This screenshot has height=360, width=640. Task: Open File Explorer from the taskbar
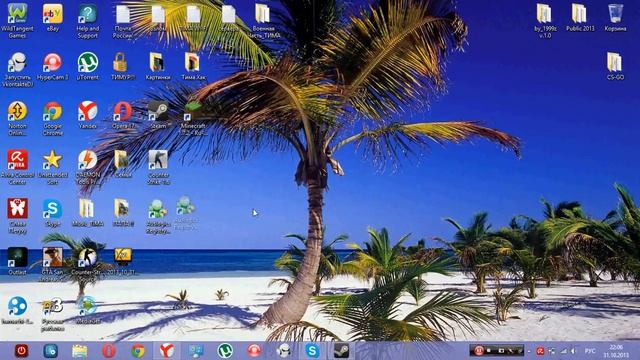(80, 351)
